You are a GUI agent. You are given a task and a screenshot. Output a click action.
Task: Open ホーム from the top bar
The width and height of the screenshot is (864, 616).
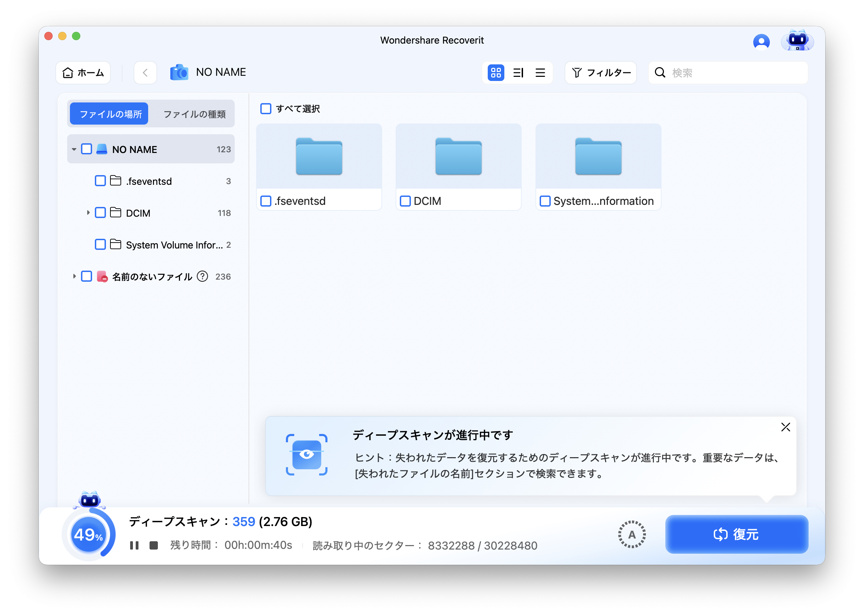[83, 72]
